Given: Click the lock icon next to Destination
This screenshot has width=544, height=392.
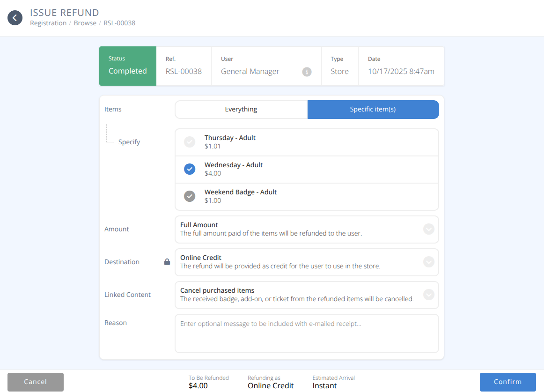Looking at the screenshot, I should [x=167, y=262].
